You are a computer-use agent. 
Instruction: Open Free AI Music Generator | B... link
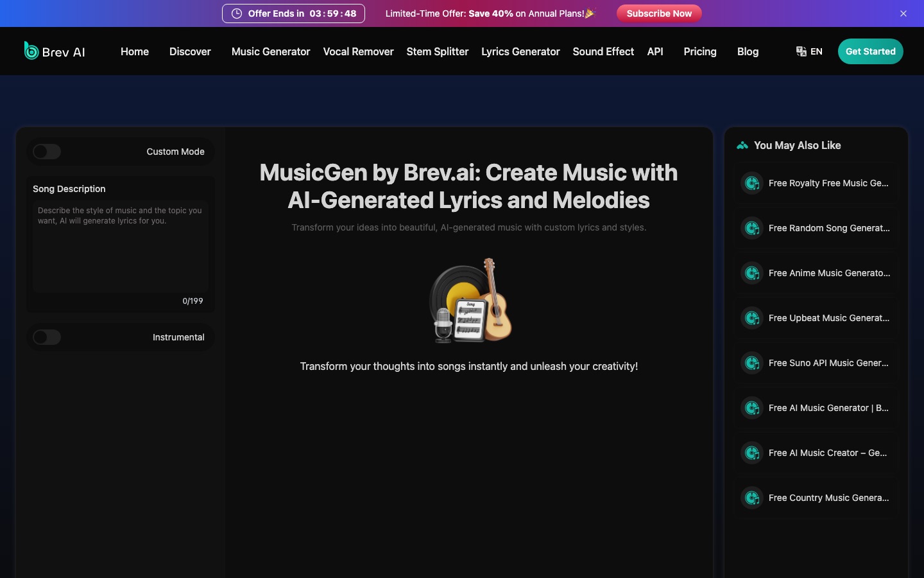(816, 408)
